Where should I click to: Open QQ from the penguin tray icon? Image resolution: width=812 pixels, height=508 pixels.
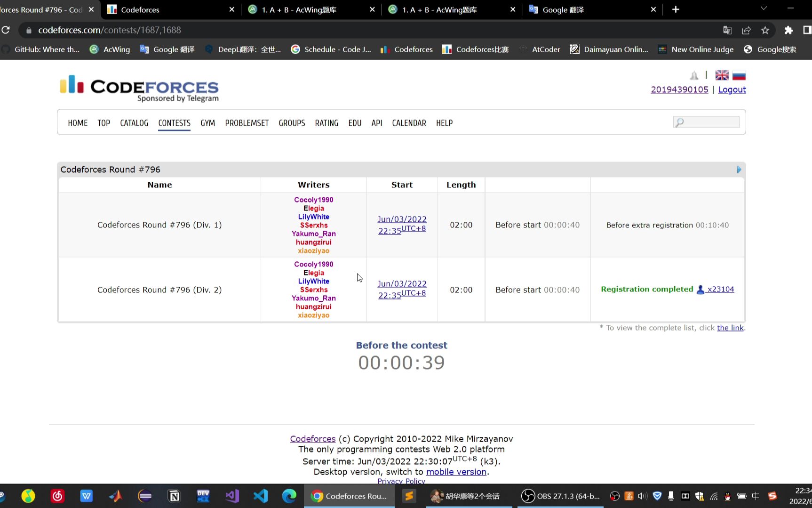pyautogui.click(x=727, y=496)
